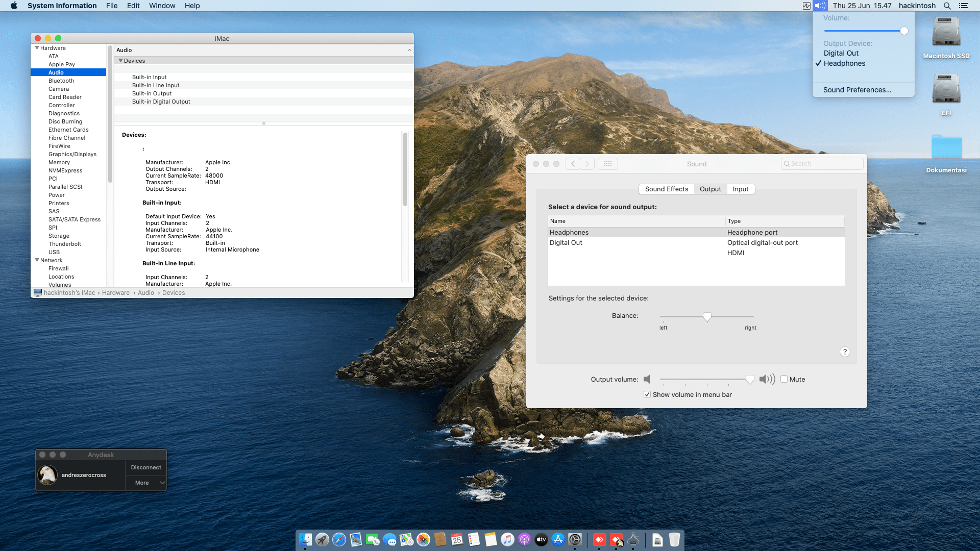Screen dimensions: 980x551
Task: Collapse the Audio header chevron
Action: point(409,50)
